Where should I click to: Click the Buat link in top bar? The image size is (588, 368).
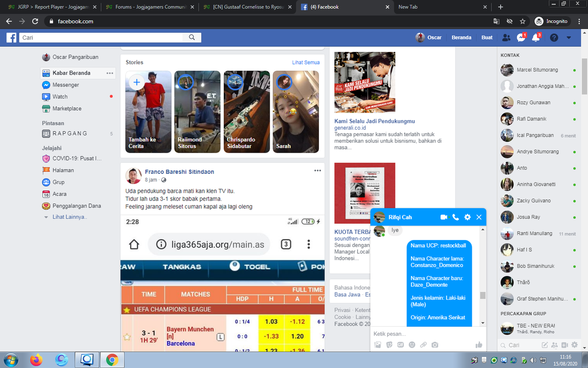[x=487, y=37]
